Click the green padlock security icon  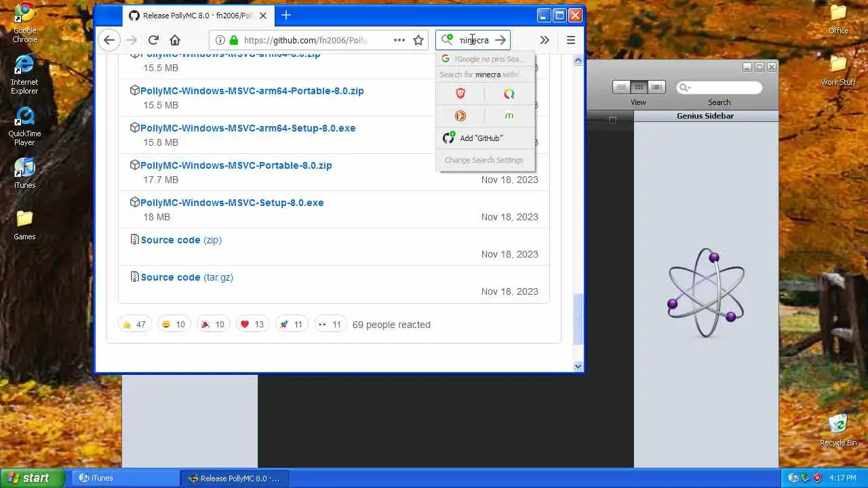[x=234, y=40]
